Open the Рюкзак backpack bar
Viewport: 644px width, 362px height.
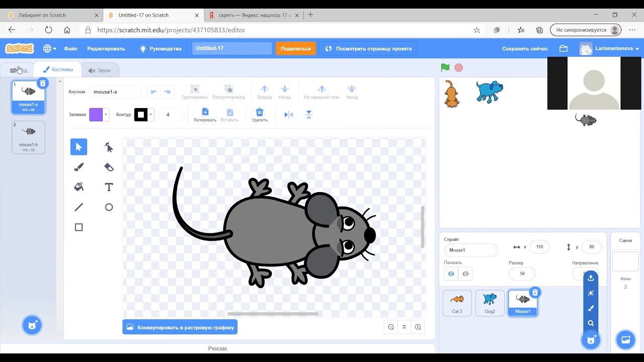(217, 348)
